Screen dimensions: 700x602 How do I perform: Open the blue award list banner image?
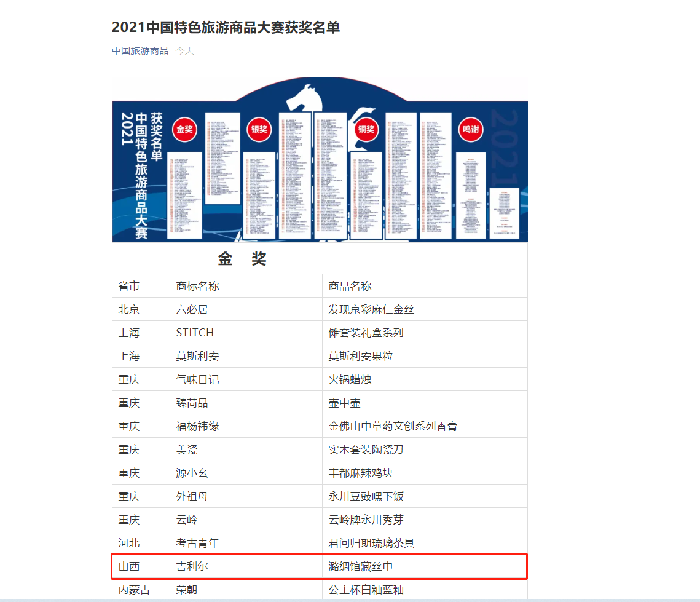point(320,159)
